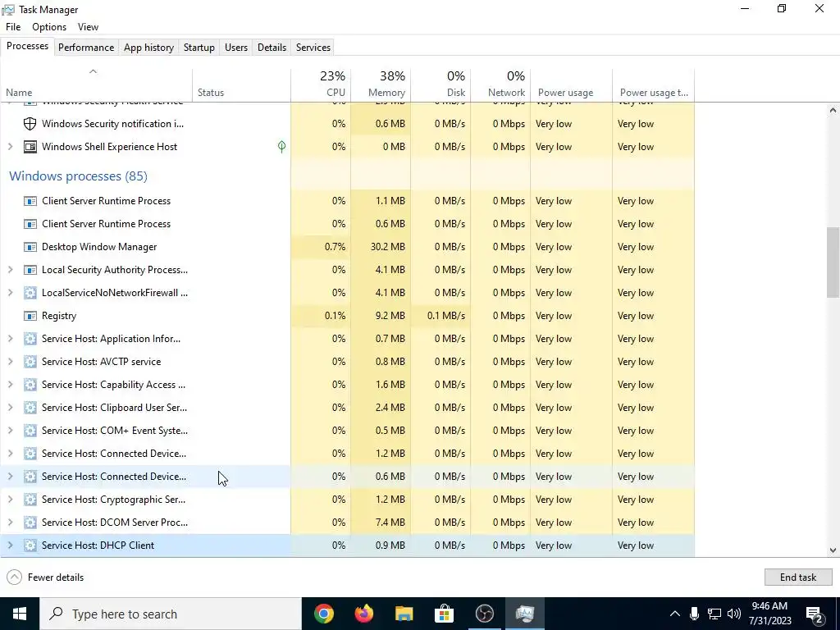Click Fewer details to collapse view

(x=45, y=577)
